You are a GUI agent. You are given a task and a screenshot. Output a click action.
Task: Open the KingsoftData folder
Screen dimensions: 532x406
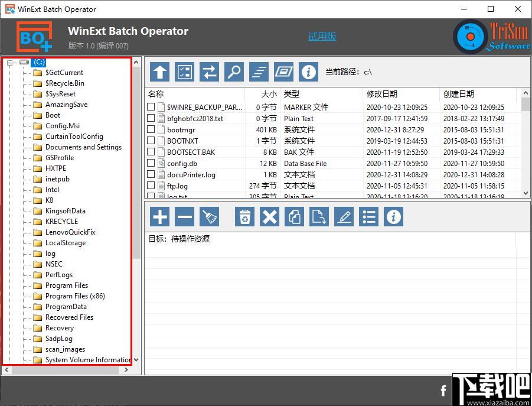click(65, 211)
